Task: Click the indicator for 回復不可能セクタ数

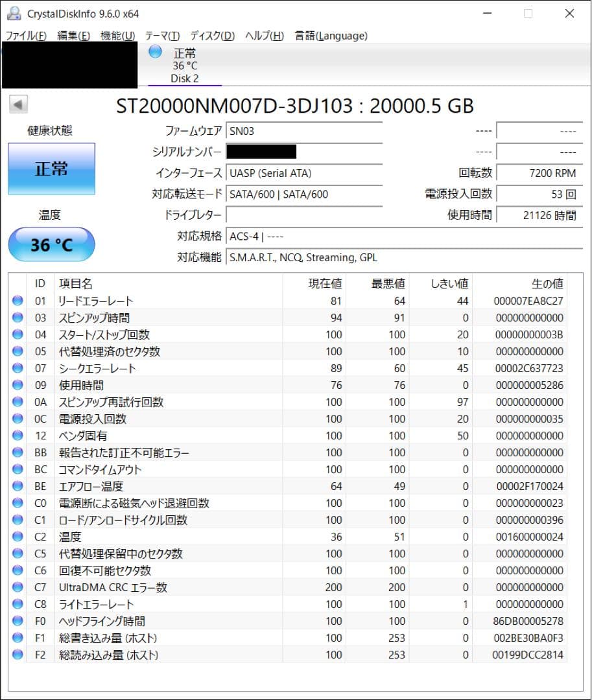Action: coord(16,570)
